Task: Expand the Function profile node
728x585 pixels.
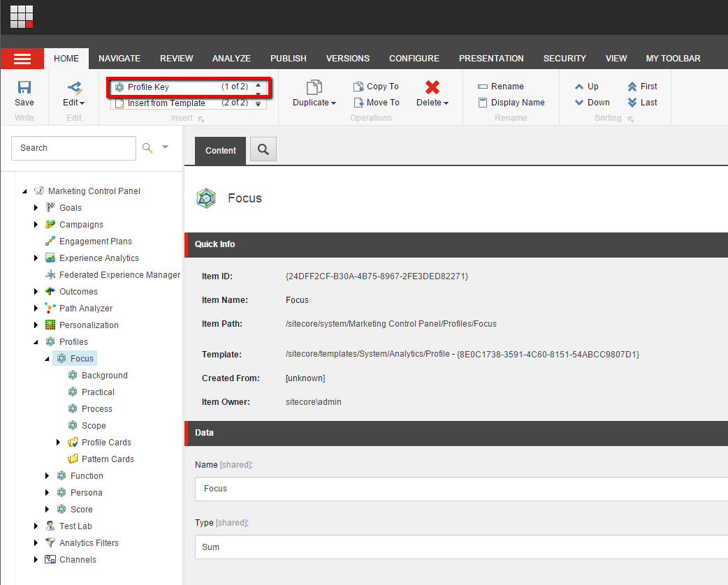Action: tap(47, 475)
